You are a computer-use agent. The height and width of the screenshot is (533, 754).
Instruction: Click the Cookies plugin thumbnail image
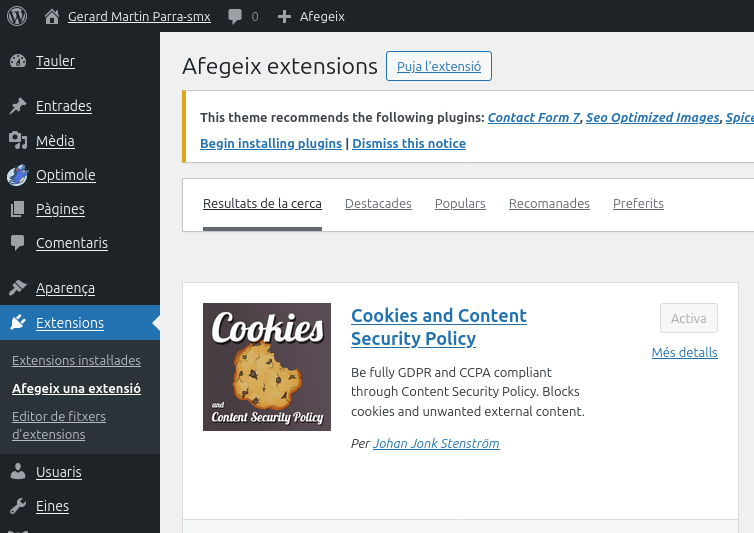pyautogui.click(x=267, y=367)
